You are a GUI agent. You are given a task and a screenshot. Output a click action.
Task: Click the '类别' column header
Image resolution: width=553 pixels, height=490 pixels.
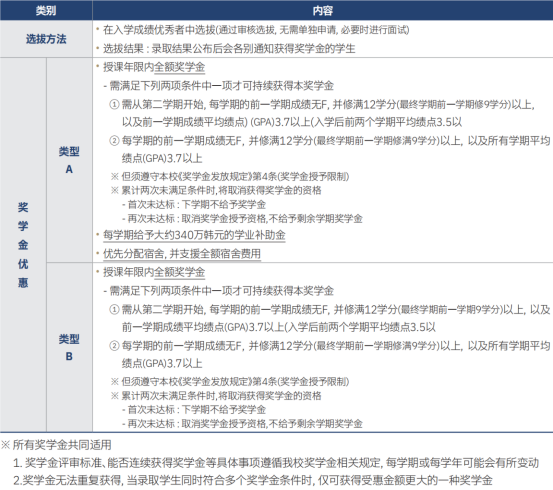[46, 10]
